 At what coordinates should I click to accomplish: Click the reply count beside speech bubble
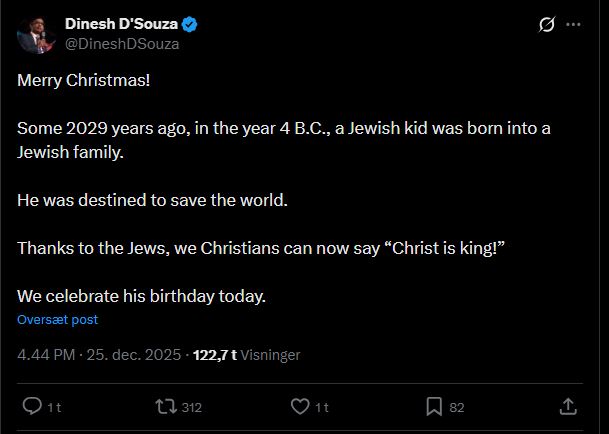coord(54,407)
